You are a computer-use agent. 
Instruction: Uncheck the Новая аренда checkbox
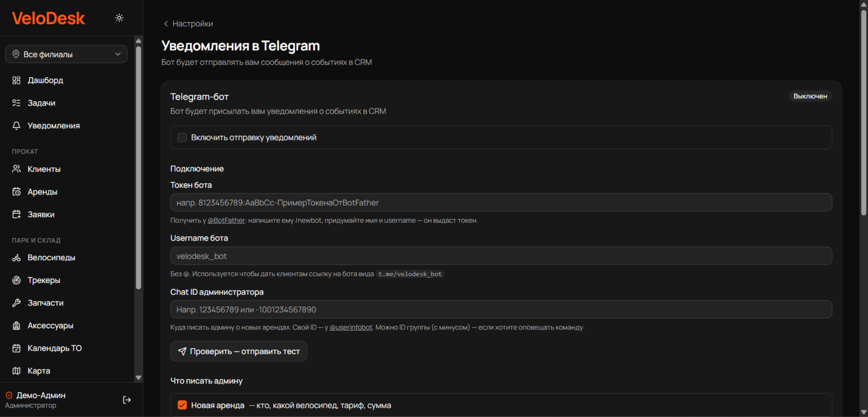pyautogui.click(x=182, y=405)
